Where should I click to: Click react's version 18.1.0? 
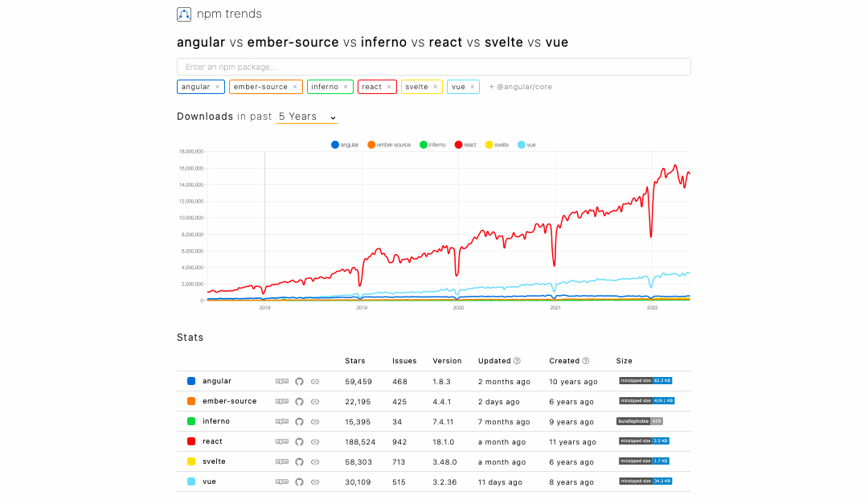tap(444, 442)
